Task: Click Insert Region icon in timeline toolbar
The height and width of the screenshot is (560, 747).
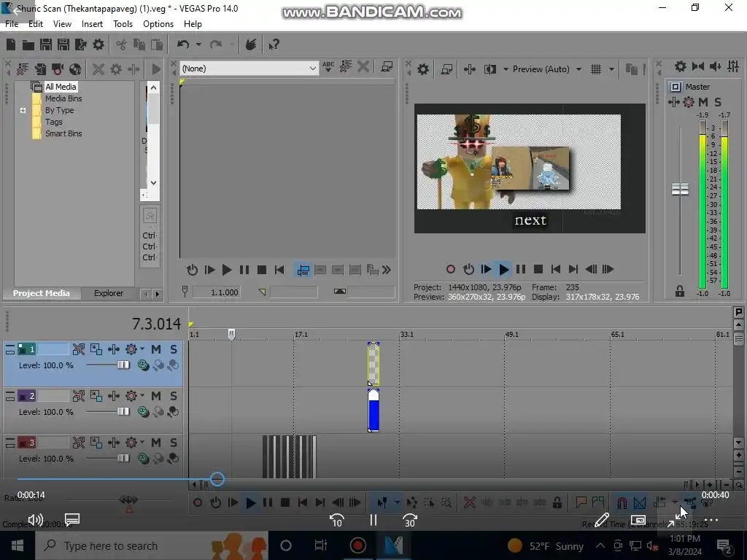Action: (598, 502)
